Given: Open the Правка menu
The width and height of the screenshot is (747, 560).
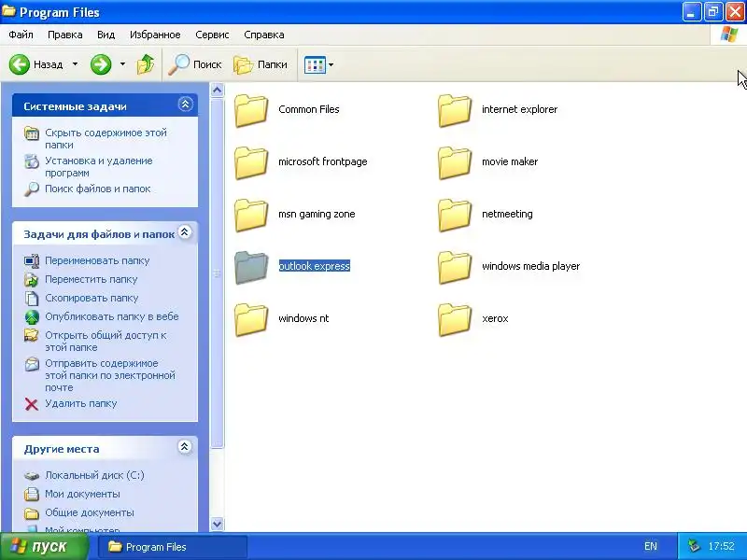Looking at the screenshot, I should (64, 35).
